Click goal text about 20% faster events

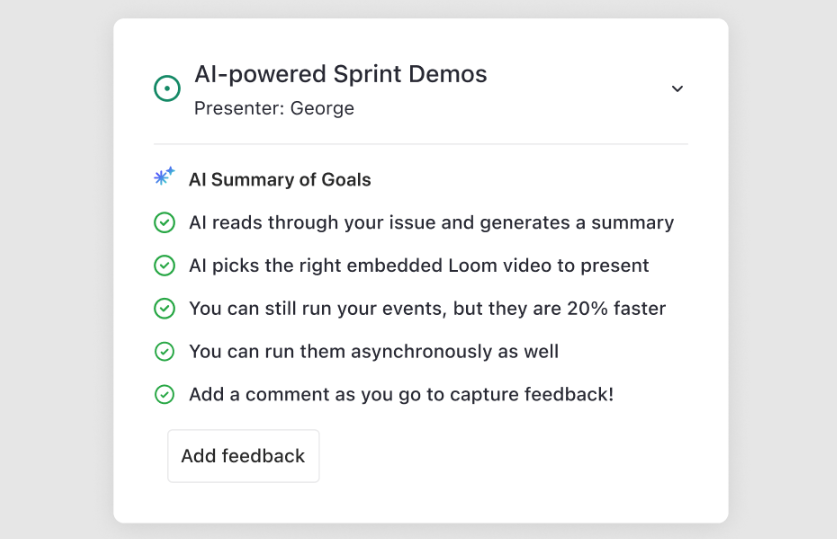pyautogui.click(x=428, y=308)
